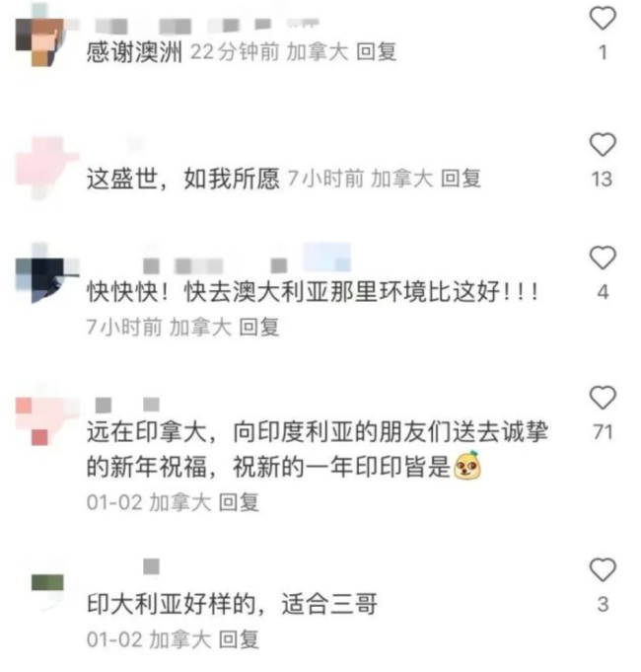Like the comment '感谢澳洲'
Viewport: 641px width, 672px height.
click(x=603, y=18)
